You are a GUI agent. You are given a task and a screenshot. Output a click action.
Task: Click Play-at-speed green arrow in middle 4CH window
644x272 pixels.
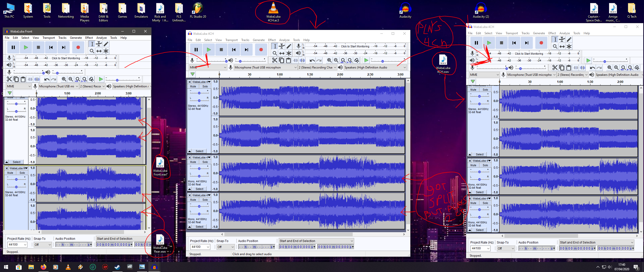click(366, 60)
